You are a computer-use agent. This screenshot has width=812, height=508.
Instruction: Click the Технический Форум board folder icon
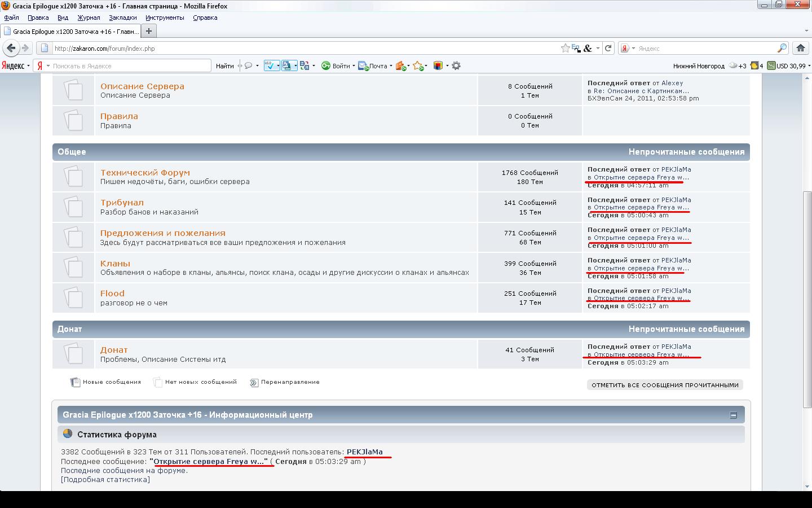73,177
